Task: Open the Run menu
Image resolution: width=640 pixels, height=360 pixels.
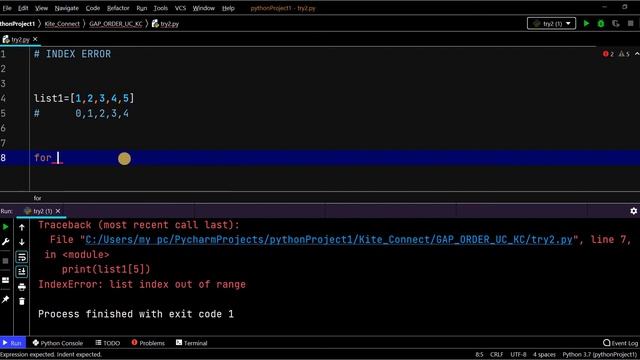Action: pos(142,8)
